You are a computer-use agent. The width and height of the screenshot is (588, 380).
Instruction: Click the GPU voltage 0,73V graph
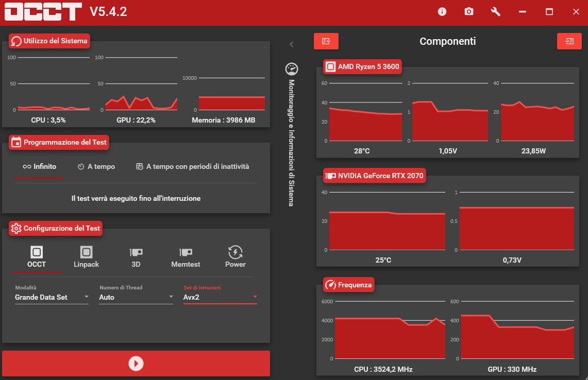tap(517, 221)
